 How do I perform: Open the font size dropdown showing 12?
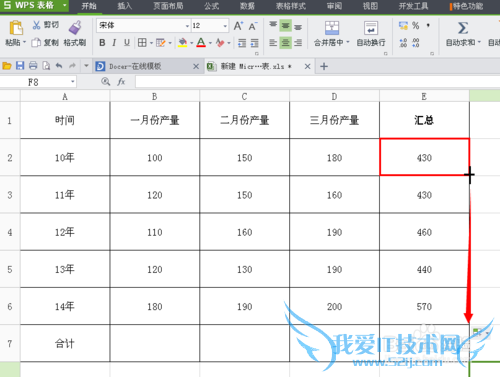coord(225,26)
